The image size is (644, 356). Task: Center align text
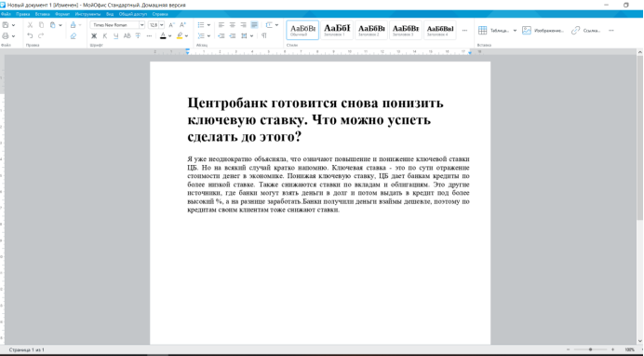pos(233,25)
